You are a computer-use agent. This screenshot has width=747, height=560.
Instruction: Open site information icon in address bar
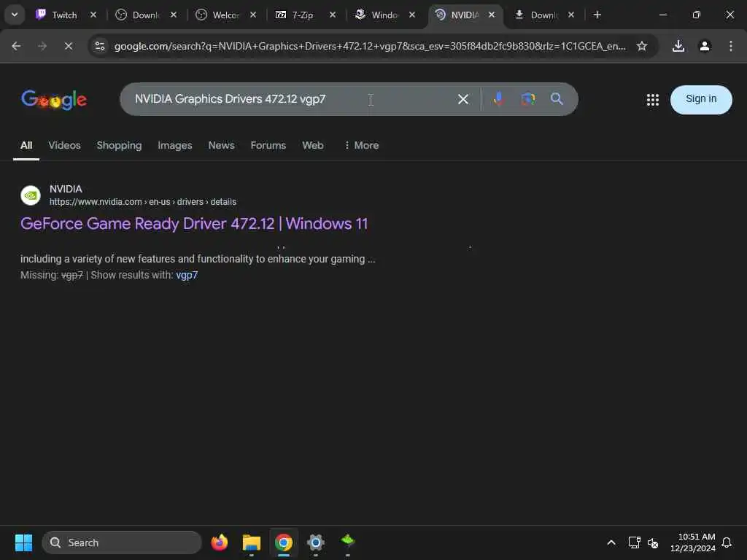coord(99,46)
